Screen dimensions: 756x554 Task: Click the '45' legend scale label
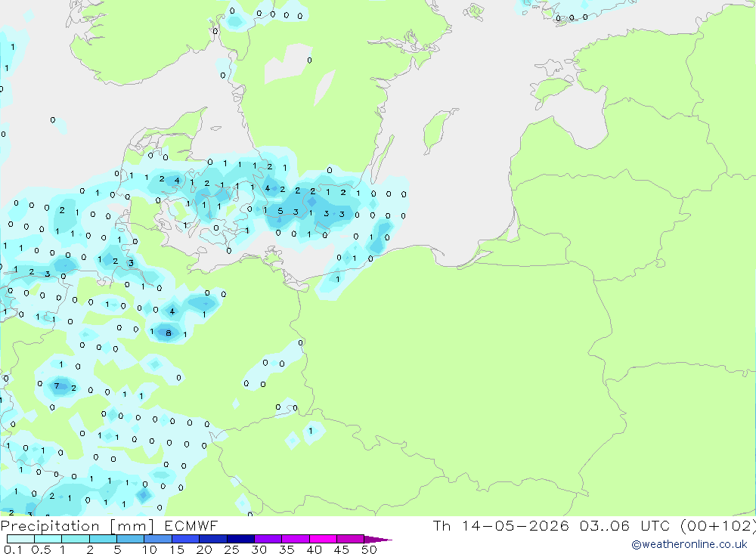(x=342, y=549)
